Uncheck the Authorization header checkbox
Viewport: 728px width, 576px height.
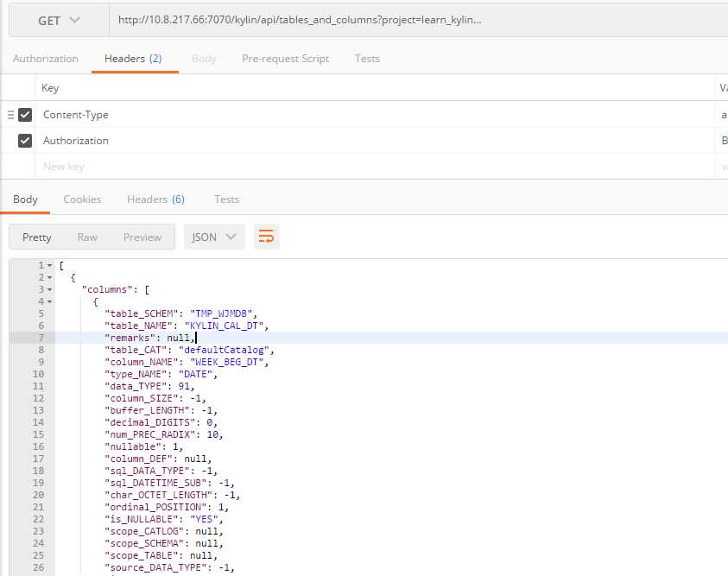click(x=25, y=140)
